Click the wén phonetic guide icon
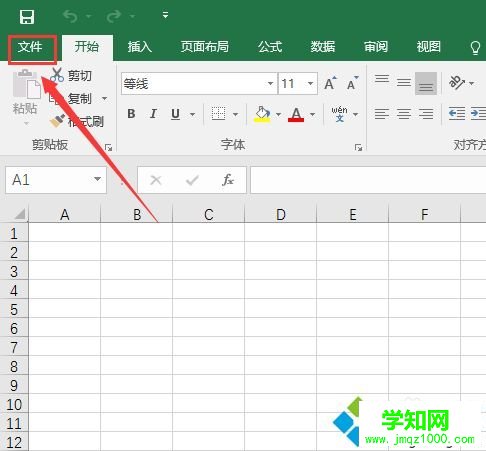486x451 pixels. click(x=340, y=114)
